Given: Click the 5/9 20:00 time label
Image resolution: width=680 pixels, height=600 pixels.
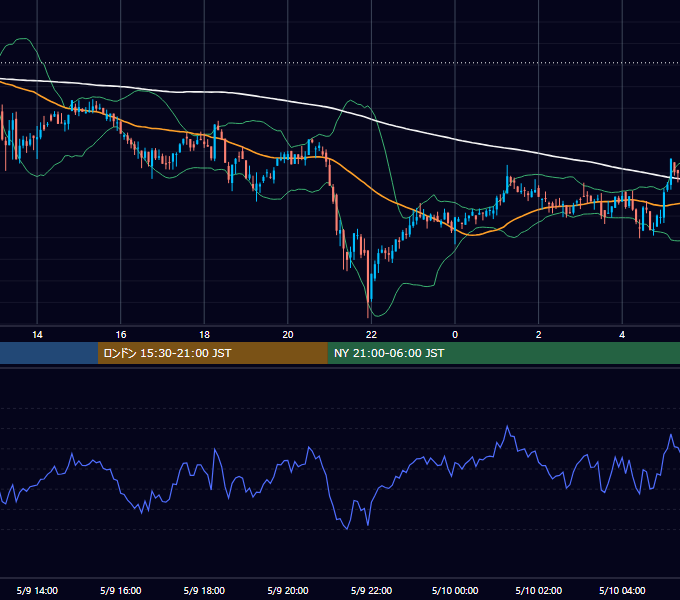Looking at the screenshot, I should [x=288, y=590].
